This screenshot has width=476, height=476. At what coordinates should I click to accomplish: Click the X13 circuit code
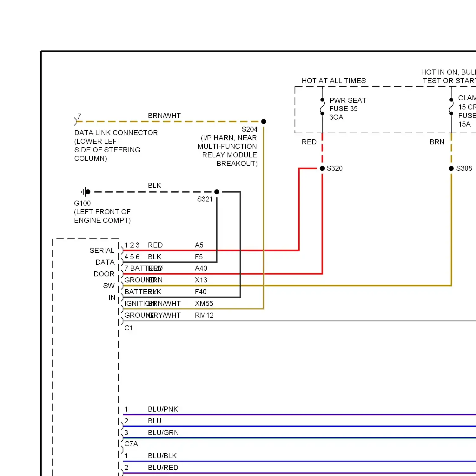pos(201,280)
